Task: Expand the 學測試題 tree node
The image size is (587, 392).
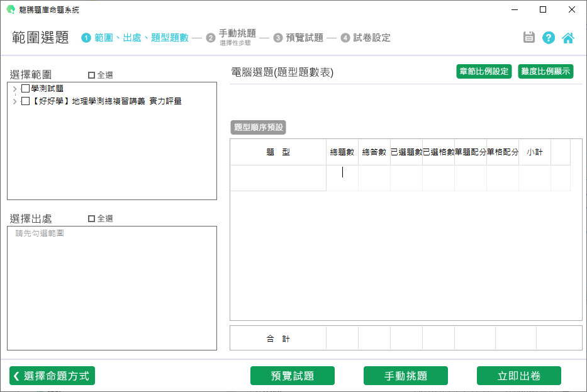Action: [14, 89]
